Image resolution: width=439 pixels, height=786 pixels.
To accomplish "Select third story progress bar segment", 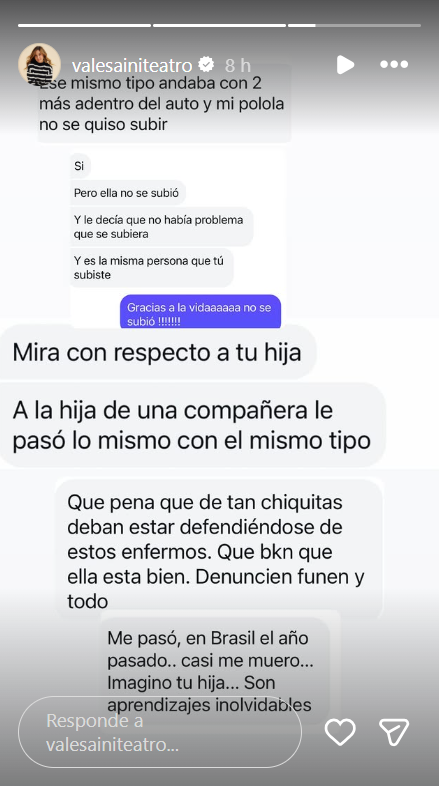I will click(354, 25).
